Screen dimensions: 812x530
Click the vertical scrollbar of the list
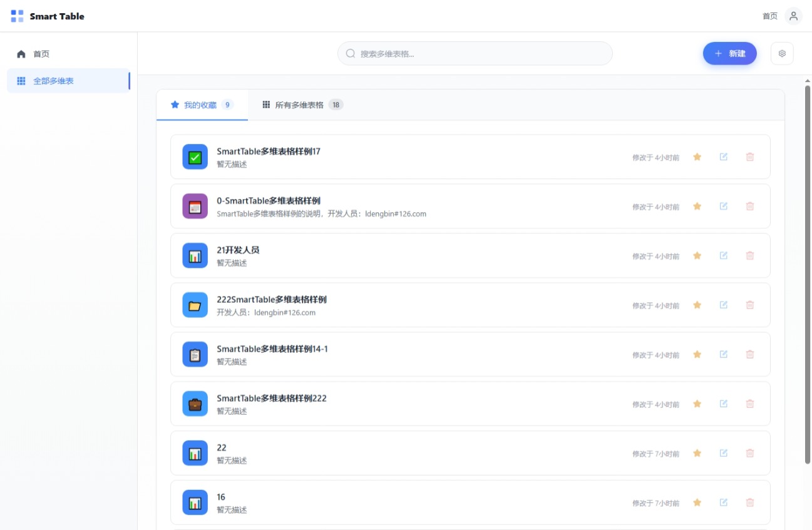(x=807, y=275)
